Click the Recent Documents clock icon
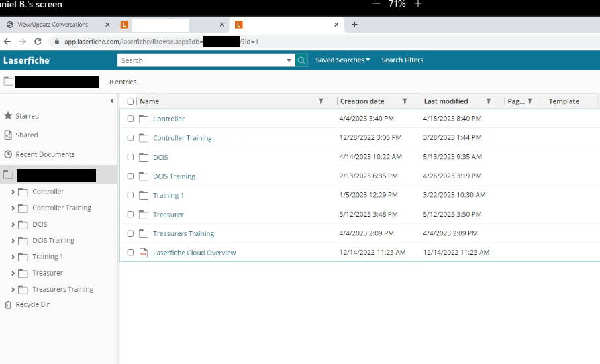This screenshot has height=364, width=600. click(8, 154)
